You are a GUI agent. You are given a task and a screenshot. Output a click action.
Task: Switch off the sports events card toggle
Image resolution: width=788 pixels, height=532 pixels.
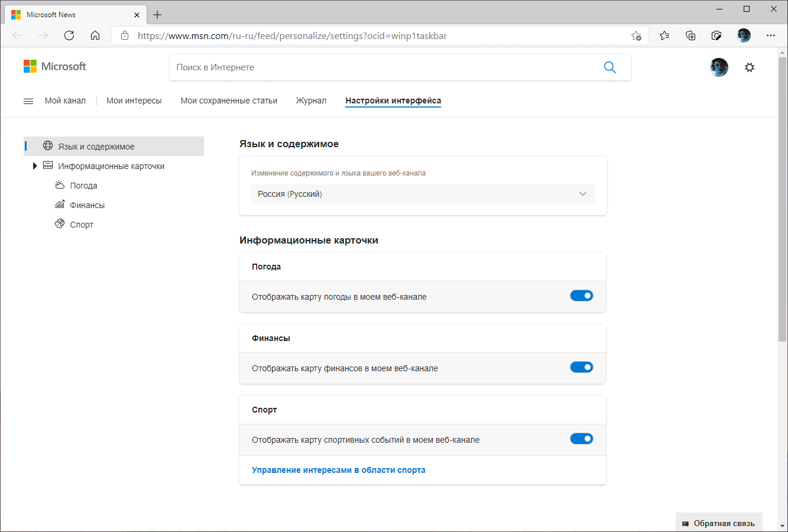point(581,439)
